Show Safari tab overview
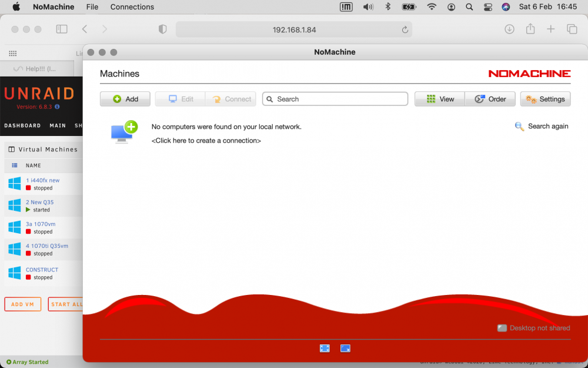 point(572,29)
